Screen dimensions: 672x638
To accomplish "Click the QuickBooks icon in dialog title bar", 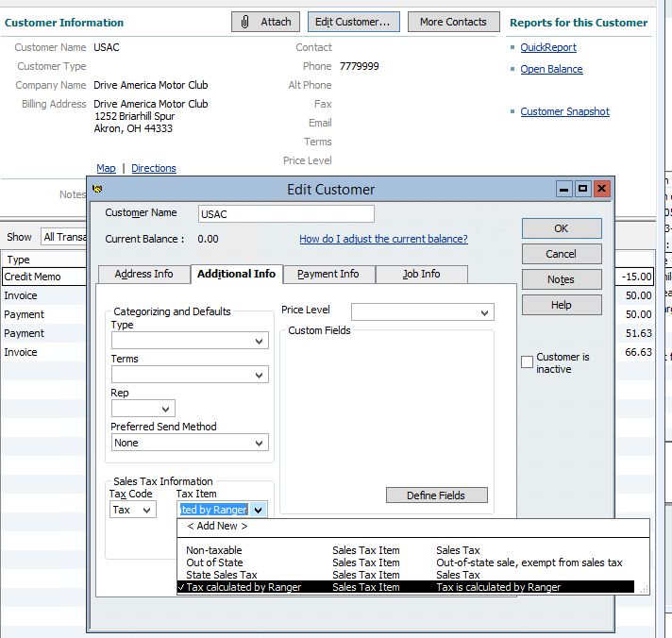I will pos(97,189).
